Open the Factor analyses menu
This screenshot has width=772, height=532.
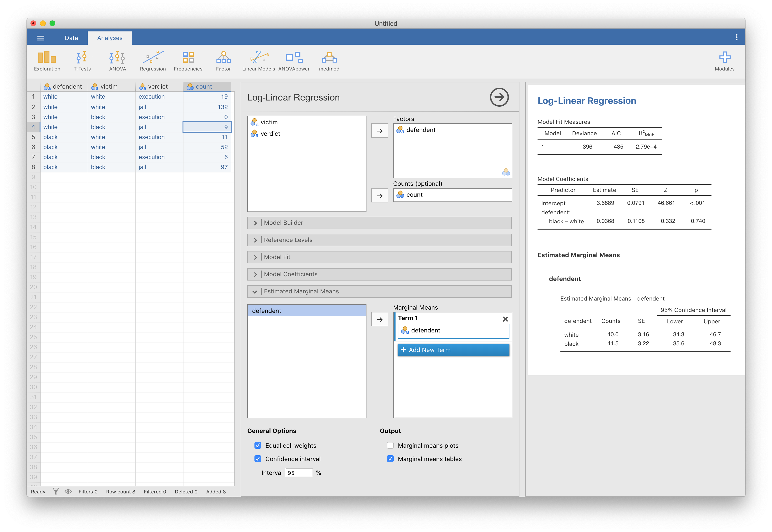tap(223, 61)
